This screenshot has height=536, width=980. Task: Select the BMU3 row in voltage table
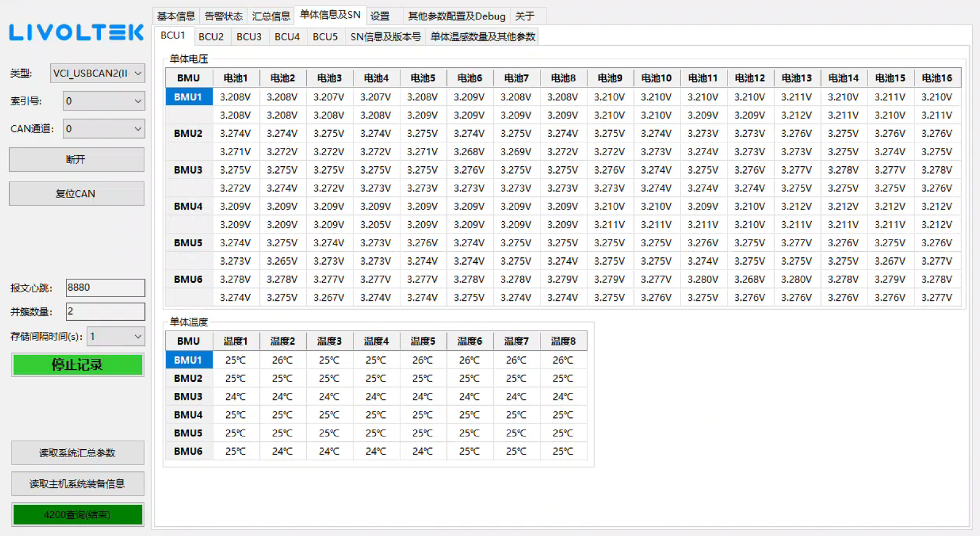pos(188,170)
